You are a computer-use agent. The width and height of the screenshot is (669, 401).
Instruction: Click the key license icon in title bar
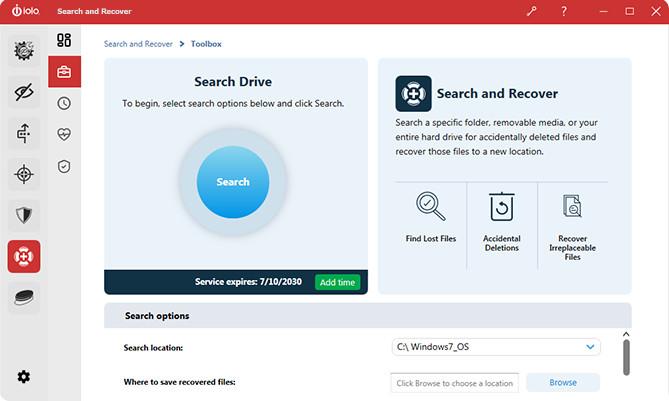(531, 11)
